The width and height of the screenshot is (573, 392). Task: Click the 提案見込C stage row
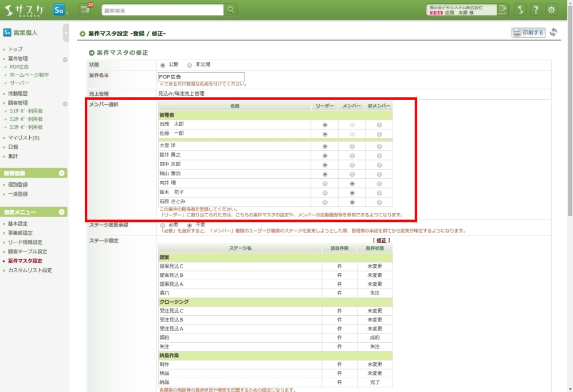pos(276,266)
